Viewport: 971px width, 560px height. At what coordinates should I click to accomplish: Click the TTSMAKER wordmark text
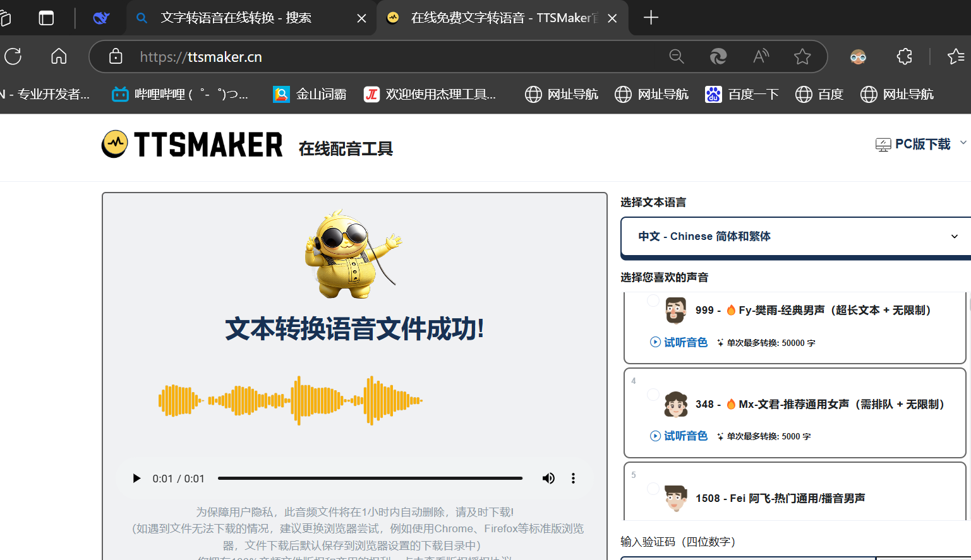[x=208, y=145]
